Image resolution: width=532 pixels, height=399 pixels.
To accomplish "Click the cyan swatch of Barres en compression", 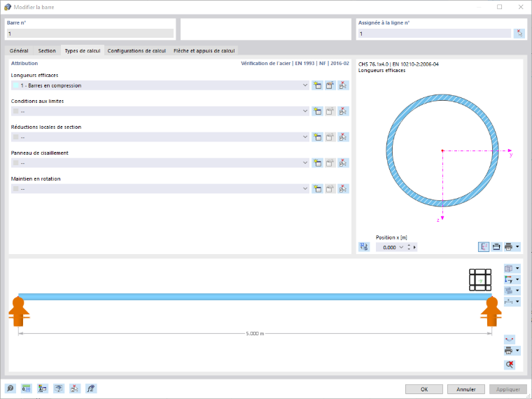I will (15, 85).
